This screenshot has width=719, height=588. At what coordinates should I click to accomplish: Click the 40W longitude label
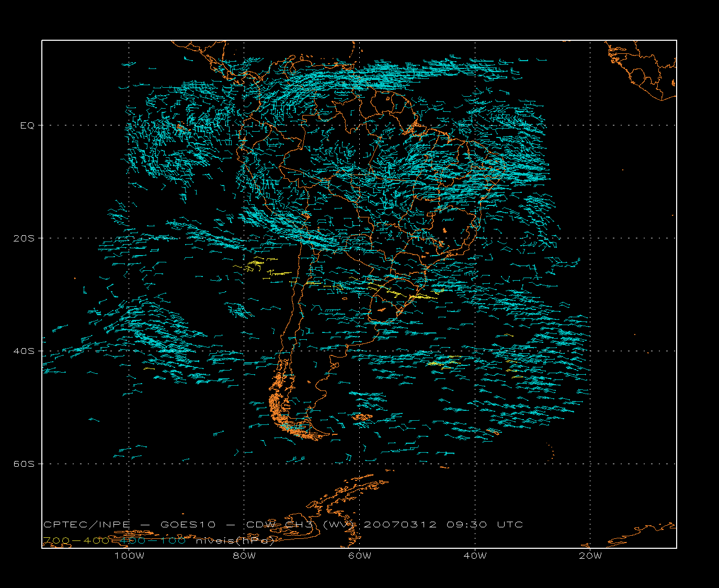pos(475,556)
